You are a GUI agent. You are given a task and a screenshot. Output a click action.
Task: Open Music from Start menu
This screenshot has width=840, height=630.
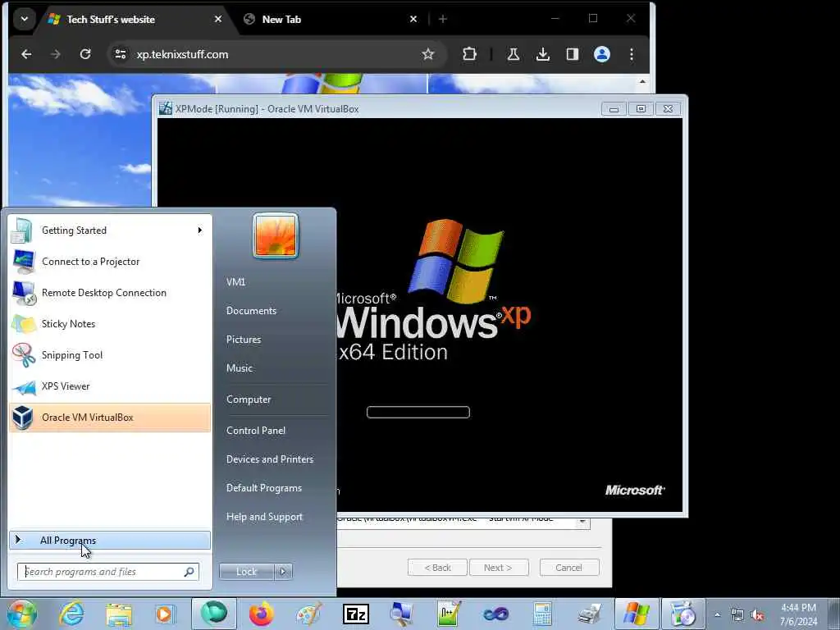(x=240, y=368)
